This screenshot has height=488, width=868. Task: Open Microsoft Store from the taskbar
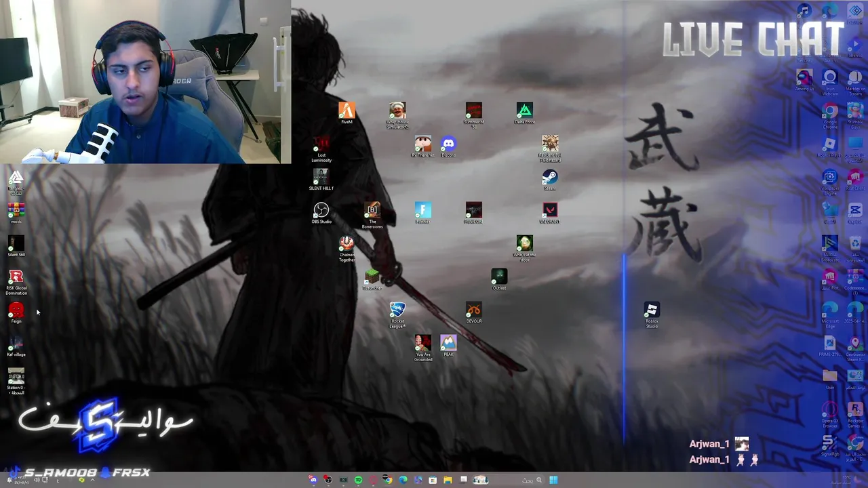[433, 480]
